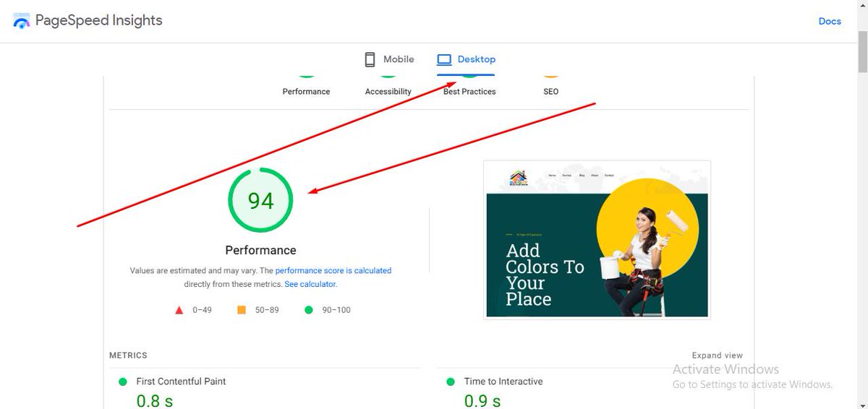This screenshot has width=868, height=409.
Task: Open the Docs link
Action: 830,21
